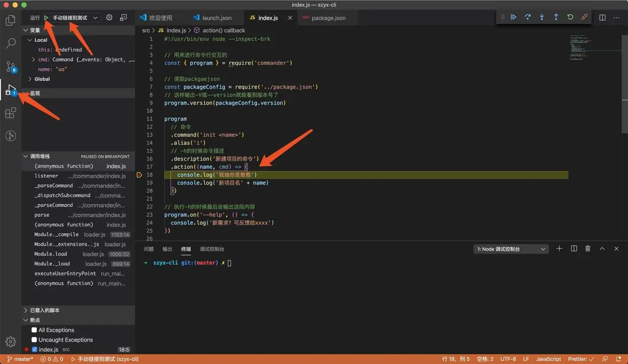This screenshot has height=364, width=628.
Task: Open the 调试控制台 panel tab
Action: [x=212, y=249]
